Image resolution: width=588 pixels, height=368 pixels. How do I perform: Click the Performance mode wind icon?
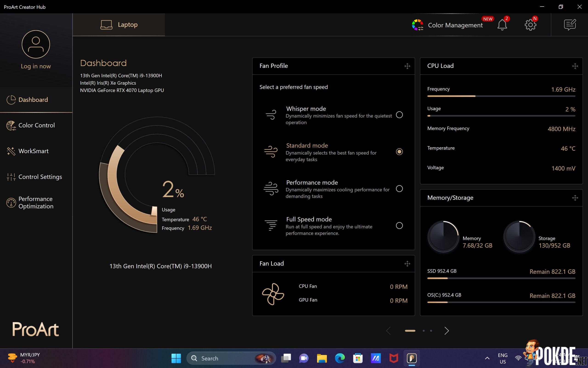coord(271,189)
